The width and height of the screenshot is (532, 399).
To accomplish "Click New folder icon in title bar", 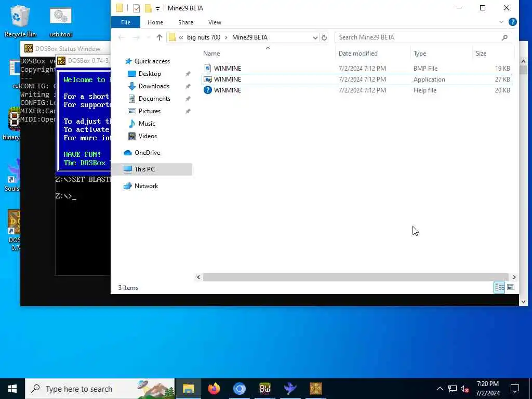I will 148,8.
